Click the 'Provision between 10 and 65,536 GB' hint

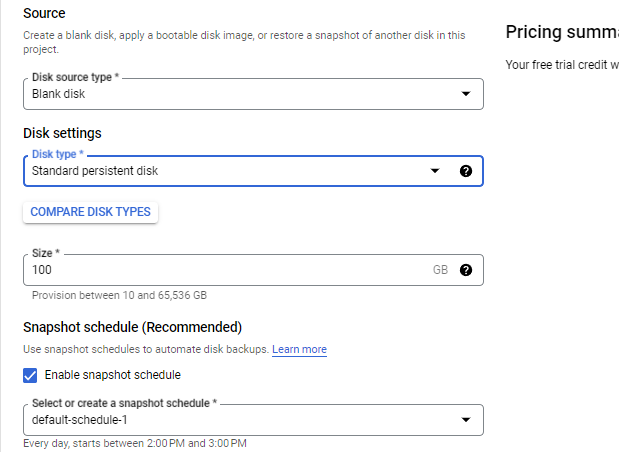[x=119, y=296]
